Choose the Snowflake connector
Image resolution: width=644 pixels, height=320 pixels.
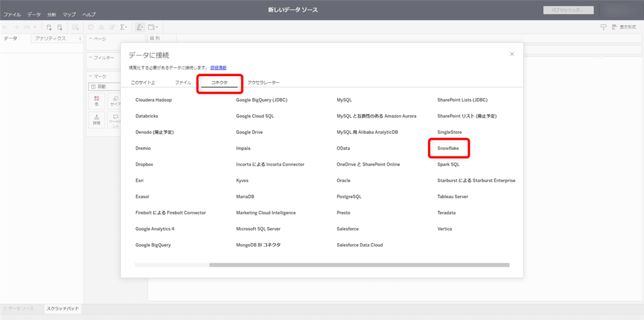448,148
